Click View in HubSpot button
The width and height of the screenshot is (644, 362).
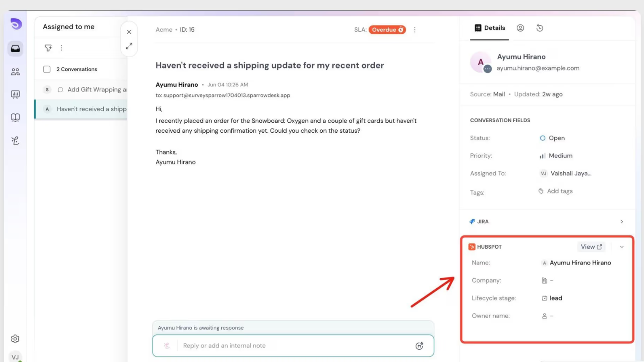click(x=591, y=247)
